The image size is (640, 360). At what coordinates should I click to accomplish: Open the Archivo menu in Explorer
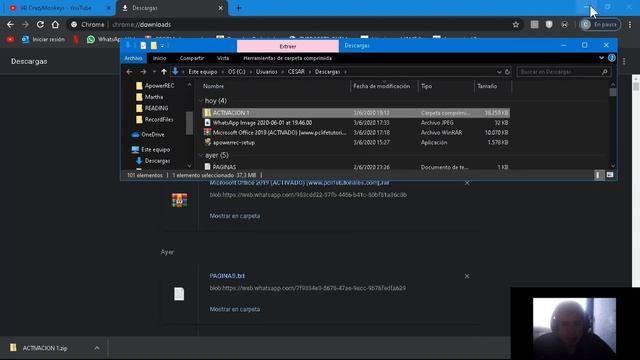pos(133,58)
